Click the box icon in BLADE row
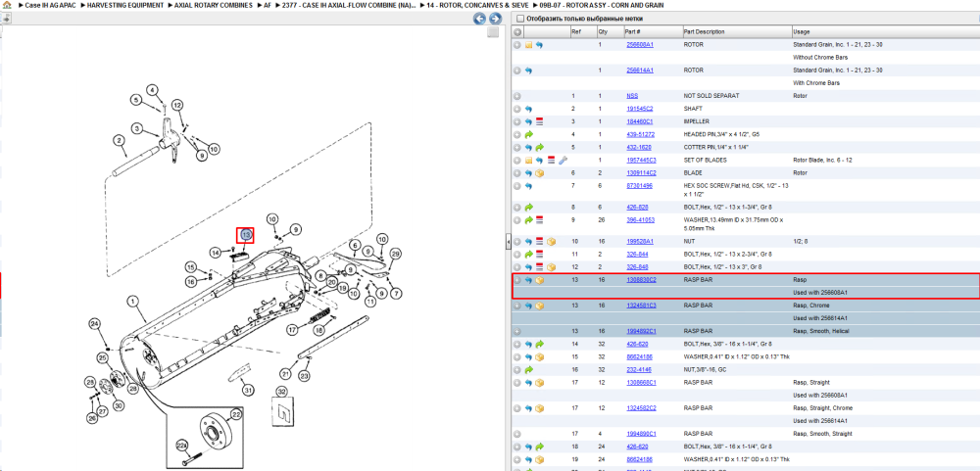Viewport: 980px width, 471px height. [x=539, y=173]
